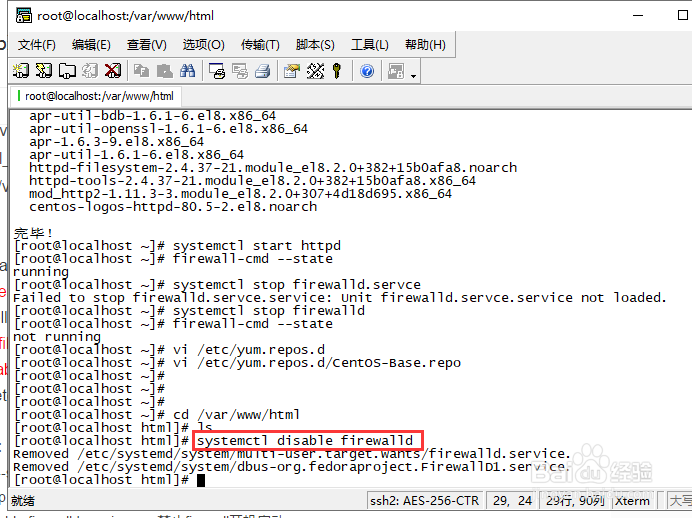Click the 'systemctl disable firewalld' command text
This screenshot has height=518, width=692.
tap(305, 440)
